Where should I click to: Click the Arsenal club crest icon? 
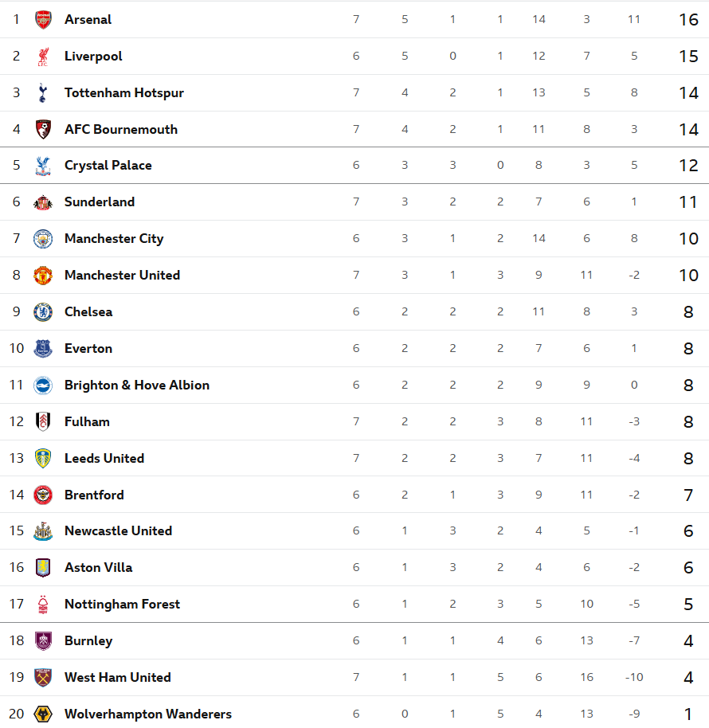[x=43, y=20]
